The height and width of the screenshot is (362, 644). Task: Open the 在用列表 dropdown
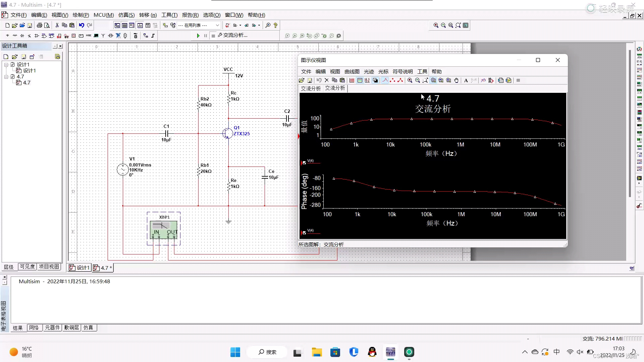pyautogui.click(x=218, y=25)
